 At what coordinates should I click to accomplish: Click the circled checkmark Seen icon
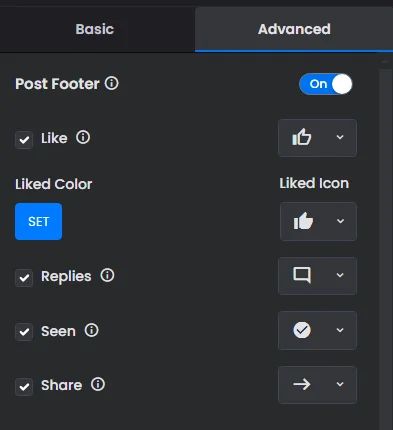click(302, 330)
